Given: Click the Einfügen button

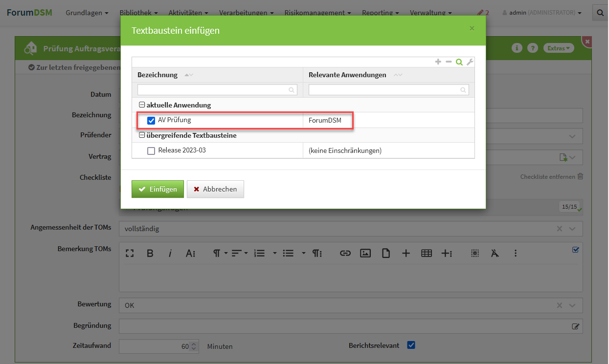Looking at the screenshot, I should (x=158, y=189).
